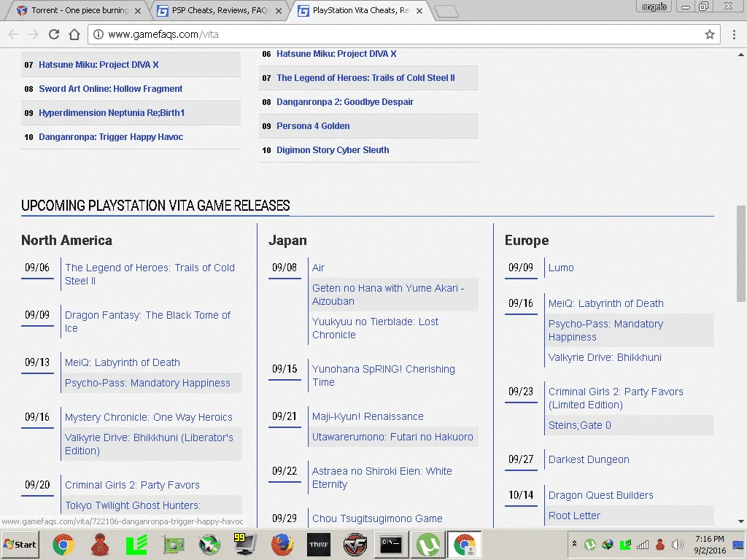Open Valkyrie Drive: Bhikkhuni Liberator's Edition

149,444
